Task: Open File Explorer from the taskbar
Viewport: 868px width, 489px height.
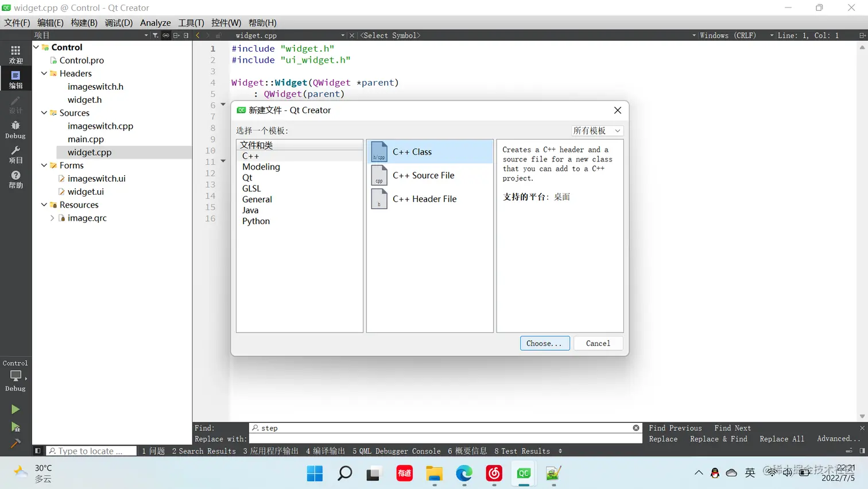Action: 434,473
